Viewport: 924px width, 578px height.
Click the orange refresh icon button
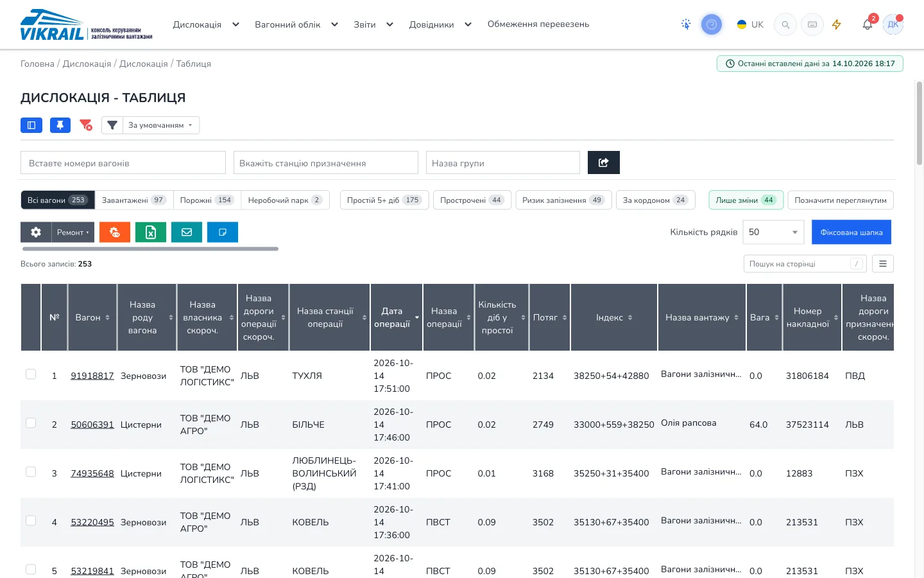pos(115,232)
